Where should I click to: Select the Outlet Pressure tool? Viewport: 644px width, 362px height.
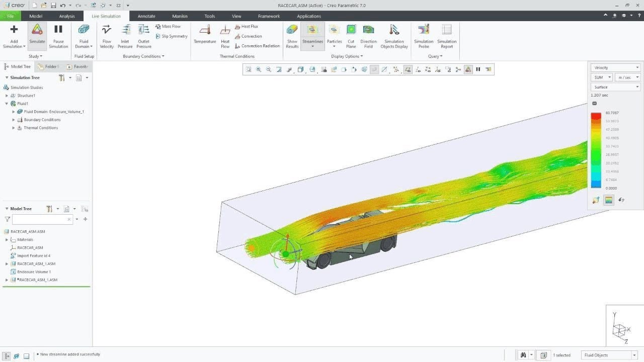(x=144, y=36)
